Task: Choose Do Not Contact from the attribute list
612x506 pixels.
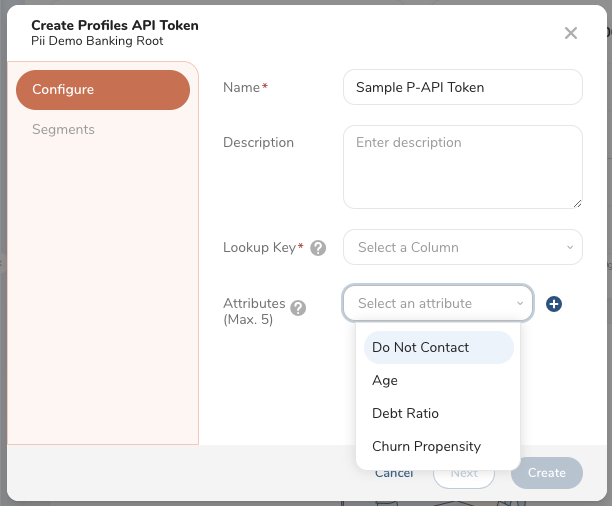Action: pos(439,347)
